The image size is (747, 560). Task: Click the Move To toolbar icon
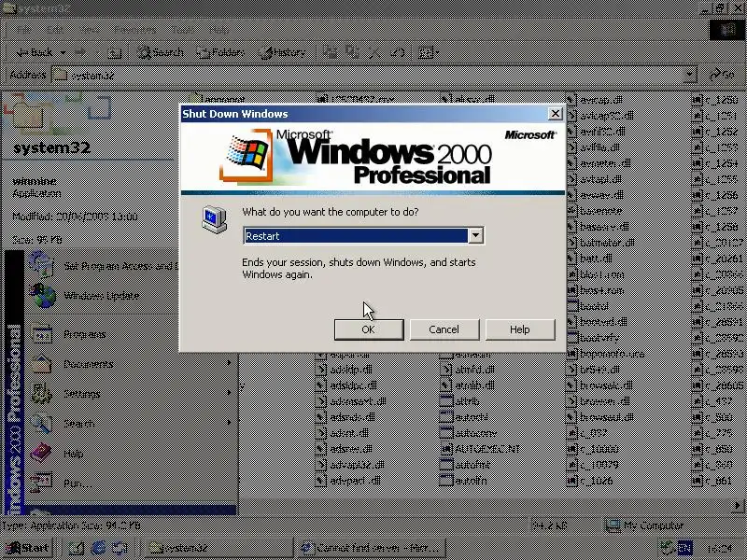tap(331, 52)
